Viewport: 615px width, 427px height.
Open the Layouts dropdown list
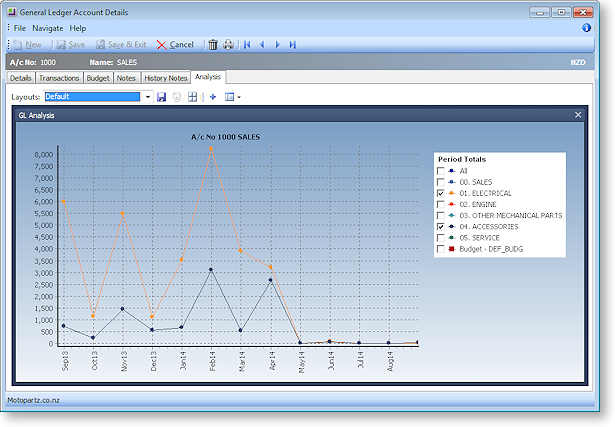point(147,97)
